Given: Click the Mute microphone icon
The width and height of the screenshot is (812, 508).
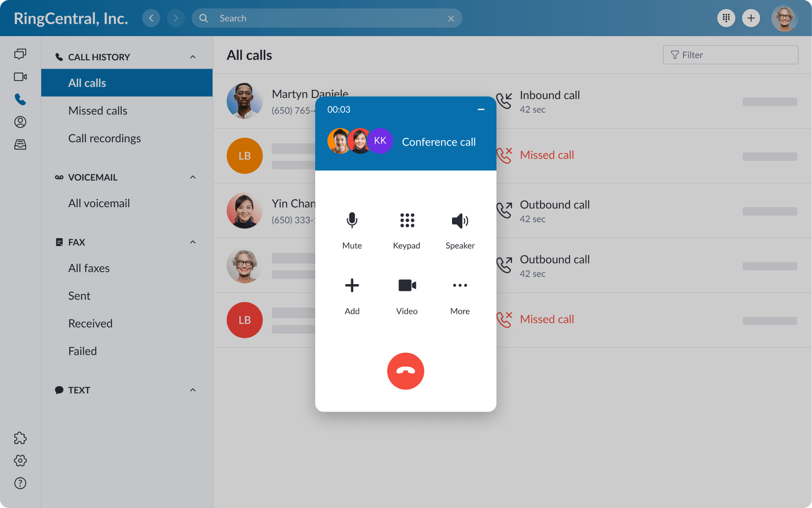Looking at the screenshot, I should pos(352,221).
